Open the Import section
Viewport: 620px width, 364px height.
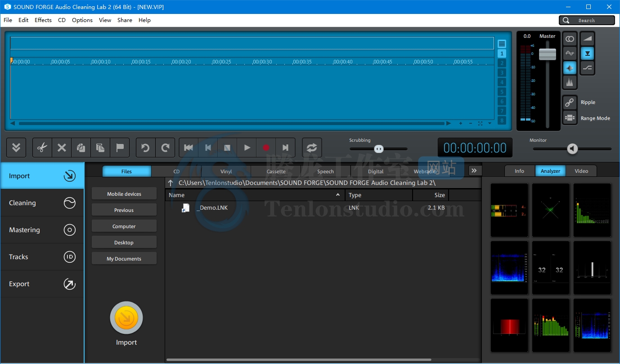(x=42, y=175)
